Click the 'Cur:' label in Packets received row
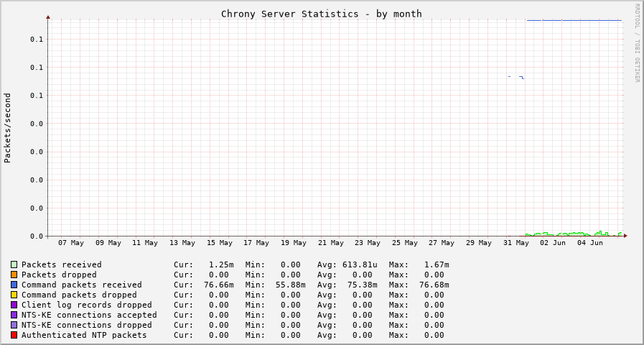Viewport: 644px width, 345px height. (184, 264)
